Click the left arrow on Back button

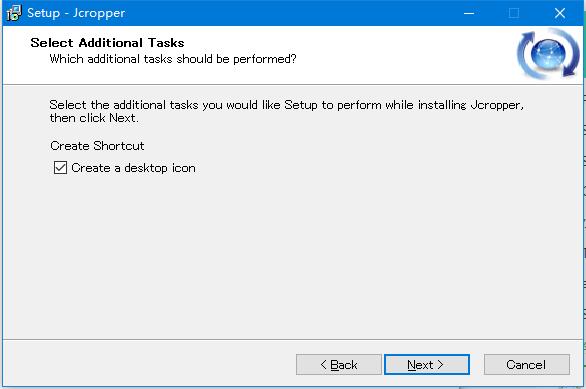pyautogui.click(x=324, y=364)
